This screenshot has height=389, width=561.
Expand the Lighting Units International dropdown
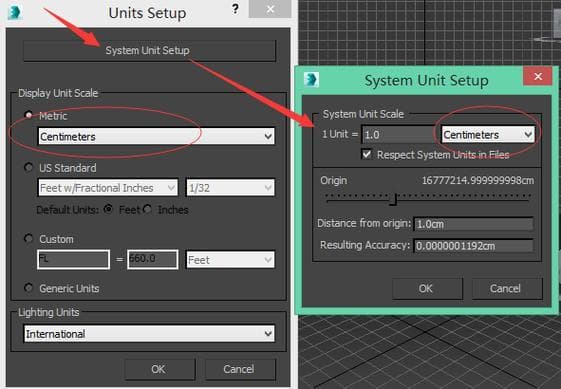tap(149, 334)
